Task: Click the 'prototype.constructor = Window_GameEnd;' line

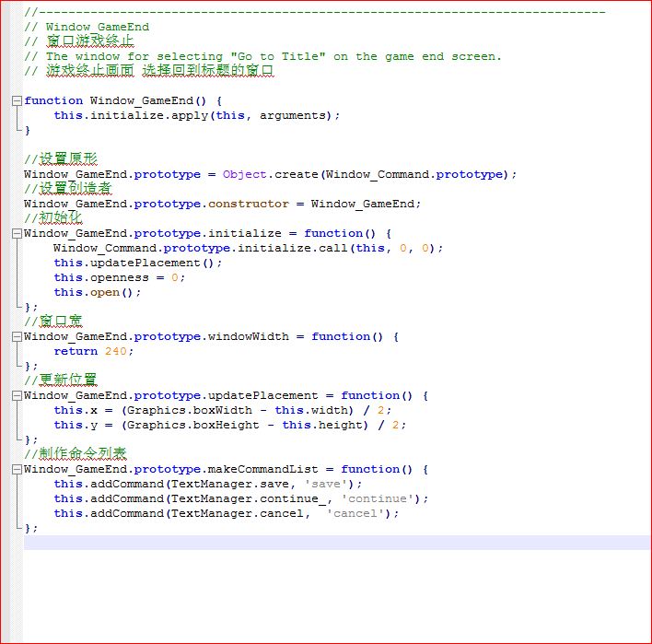Action: (223, 204)
